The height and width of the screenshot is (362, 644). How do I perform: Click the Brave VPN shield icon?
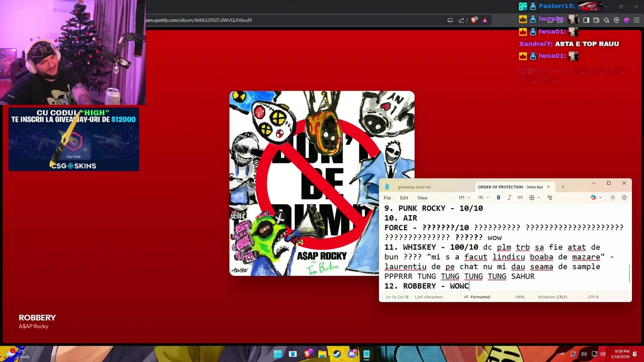click(x=616, y=20)
